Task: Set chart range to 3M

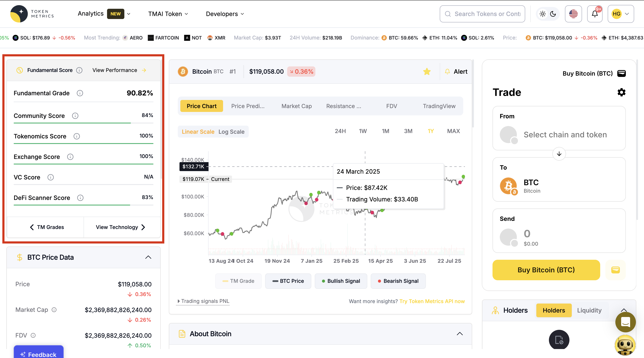Action: (x=408, y=131)
